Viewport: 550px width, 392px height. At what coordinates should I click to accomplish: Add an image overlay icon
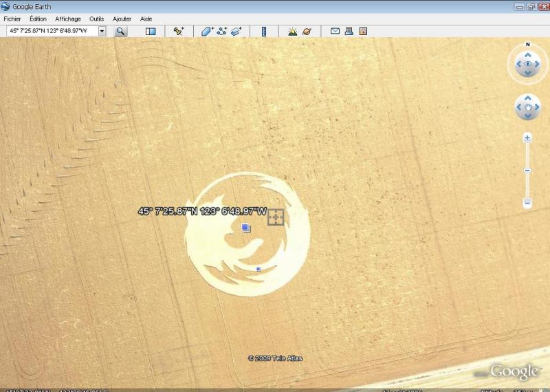tap(236, 31)
